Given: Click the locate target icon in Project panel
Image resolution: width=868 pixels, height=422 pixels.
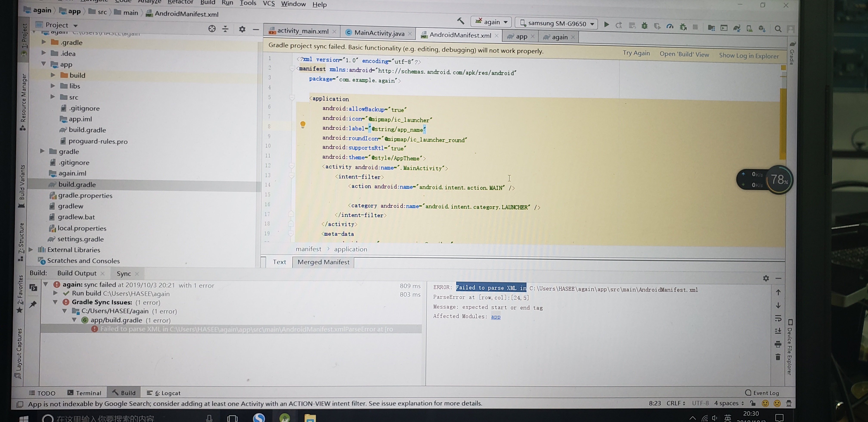Looking at the screenshot, I should tap(212, 29).
